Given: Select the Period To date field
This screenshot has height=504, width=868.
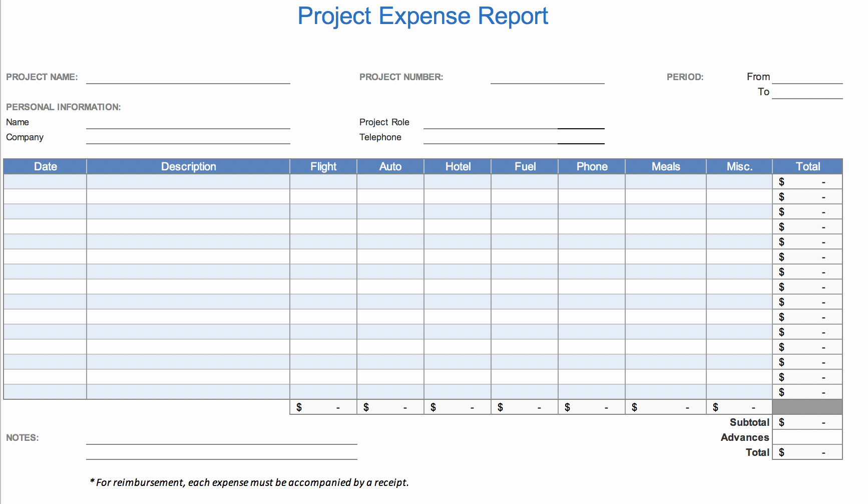Looking at the screenshot, I should coord(807,92).
